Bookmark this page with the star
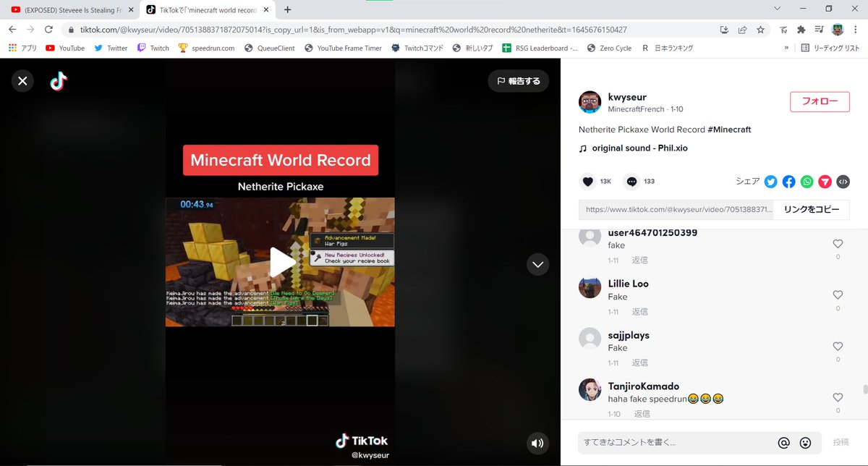Screen dimensions: 868x466 point(760,30)
